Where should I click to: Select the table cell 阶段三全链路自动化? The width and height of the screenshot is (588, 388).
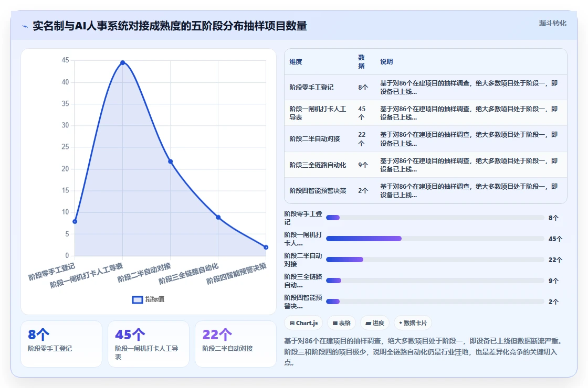[x=318, y=165]
